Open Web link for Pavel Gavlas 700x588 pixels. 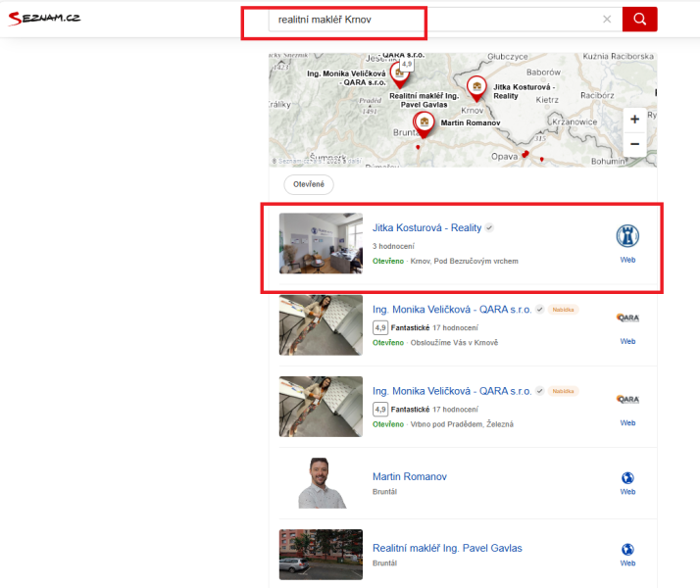[627, 563]
